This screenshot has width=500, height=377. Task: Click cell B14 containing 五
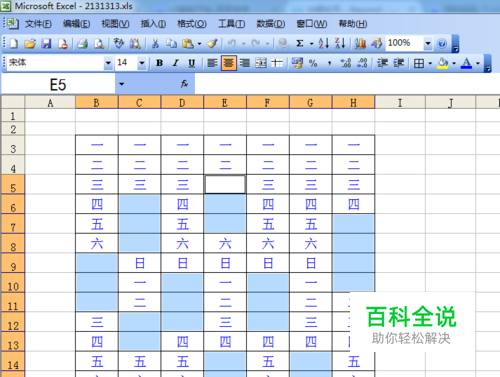point(97,361)
